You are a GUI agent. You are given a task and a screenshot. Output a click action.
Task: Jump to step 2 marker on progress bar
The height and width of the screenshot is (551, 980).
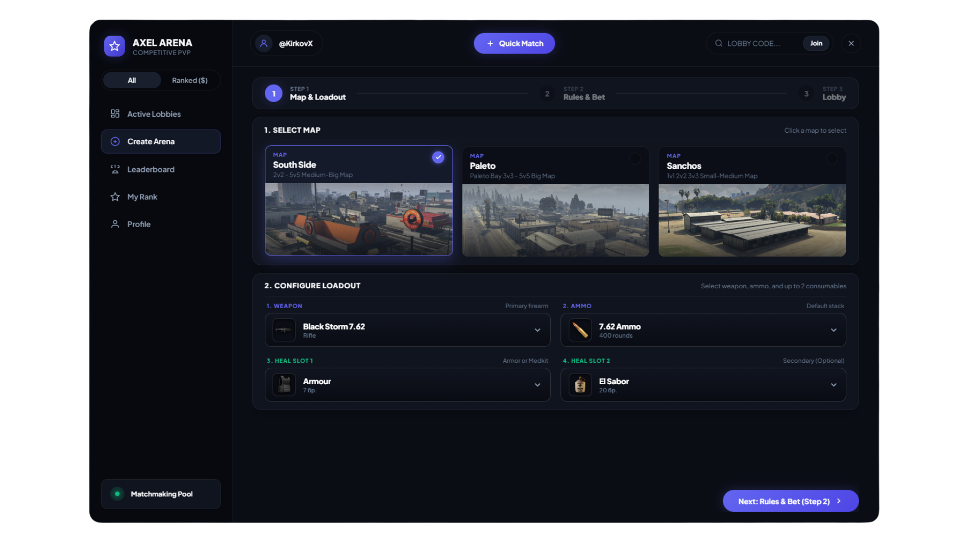click(547, 94)
